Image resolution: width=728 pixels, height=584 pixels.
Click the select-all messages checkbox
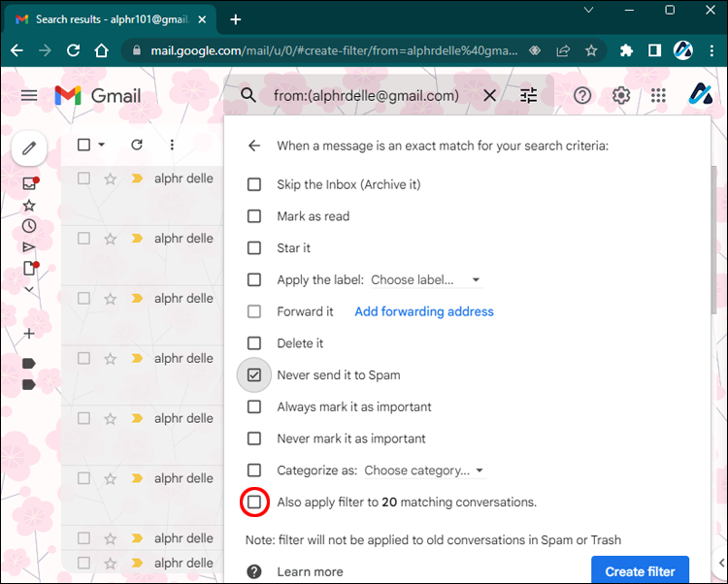pos(83,145)
